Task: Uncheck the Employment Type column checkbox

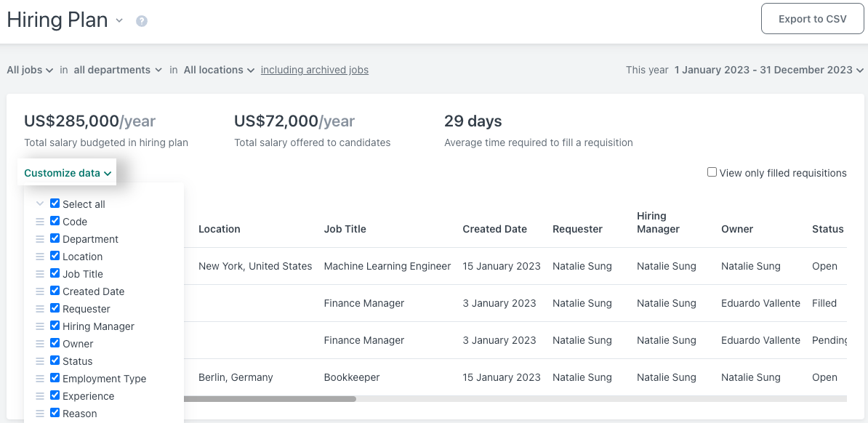Action: (55, 378)
